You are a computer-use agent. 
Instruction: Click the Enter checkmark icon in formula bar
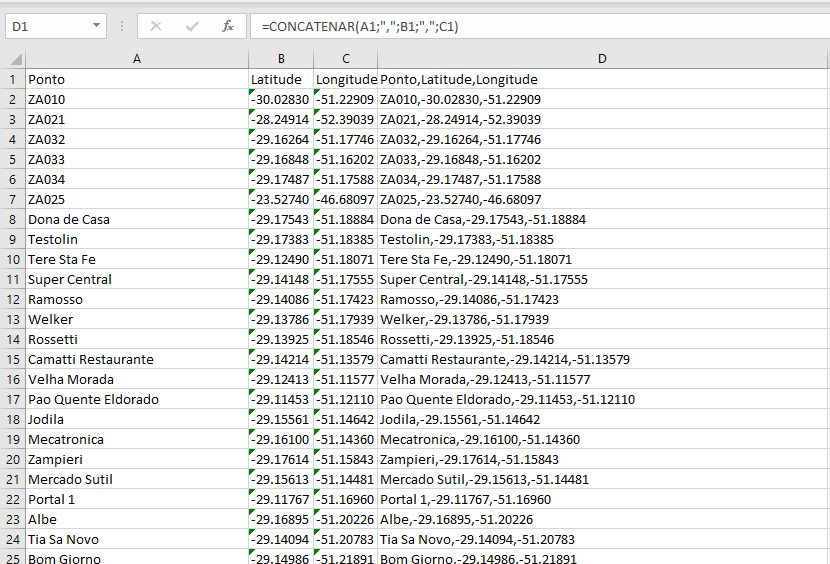(192, 26)
